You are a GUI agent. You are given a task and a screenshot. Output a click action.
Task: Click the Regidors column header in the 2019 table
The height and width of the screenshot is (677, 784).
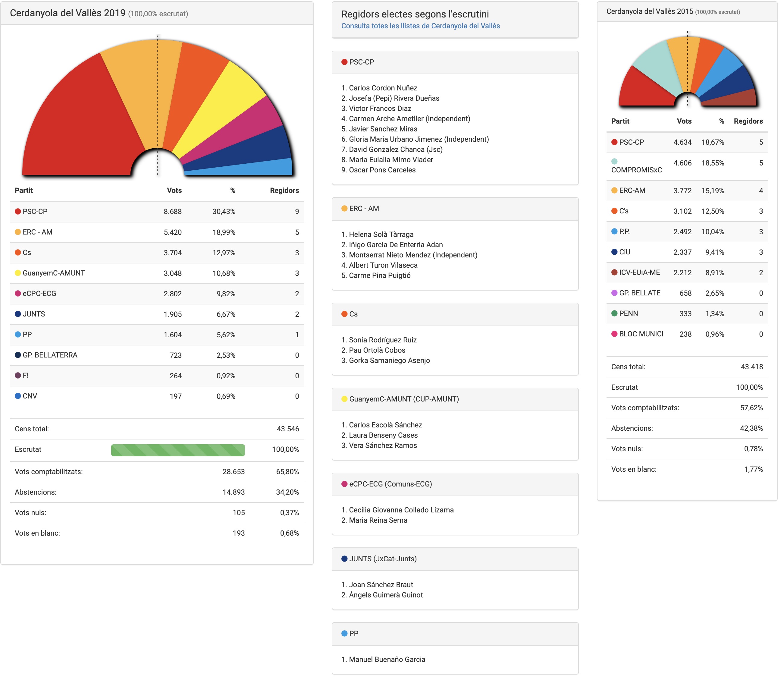tap(284, 190)
